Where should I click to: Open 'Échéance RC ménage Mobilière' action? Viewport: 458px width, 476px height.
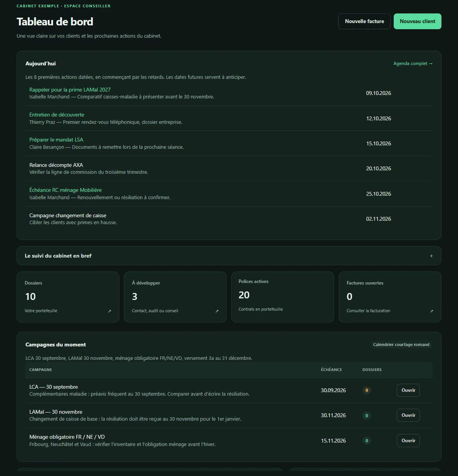coord(65,190)
